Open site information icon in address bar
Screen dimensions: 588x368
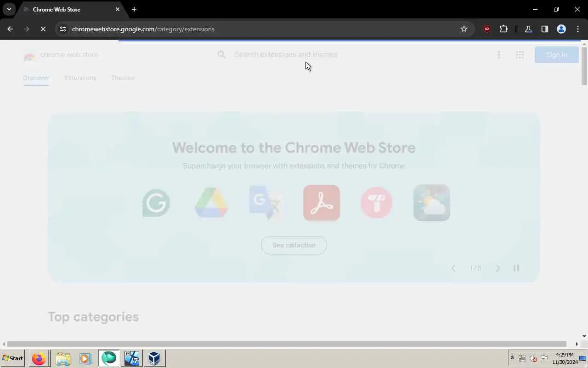pyautogui.click(x=63, y=29)
